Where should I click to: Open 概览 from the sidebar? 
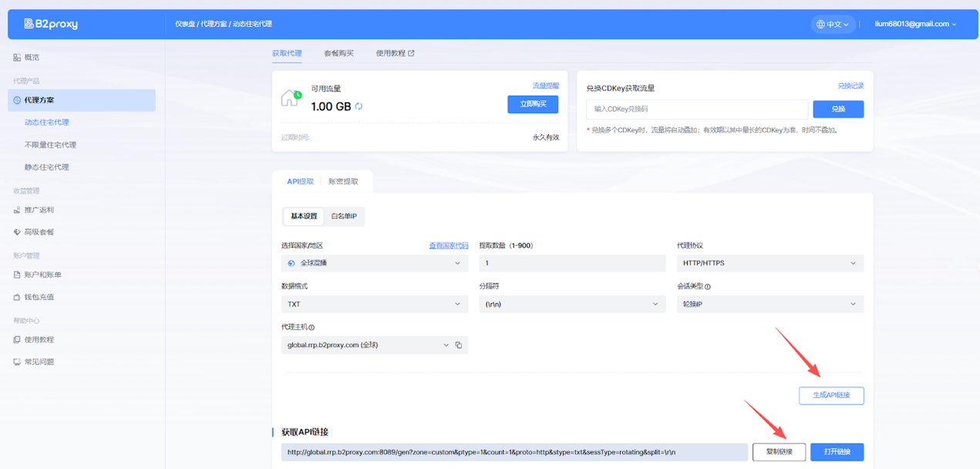click(x=32, y=57)
